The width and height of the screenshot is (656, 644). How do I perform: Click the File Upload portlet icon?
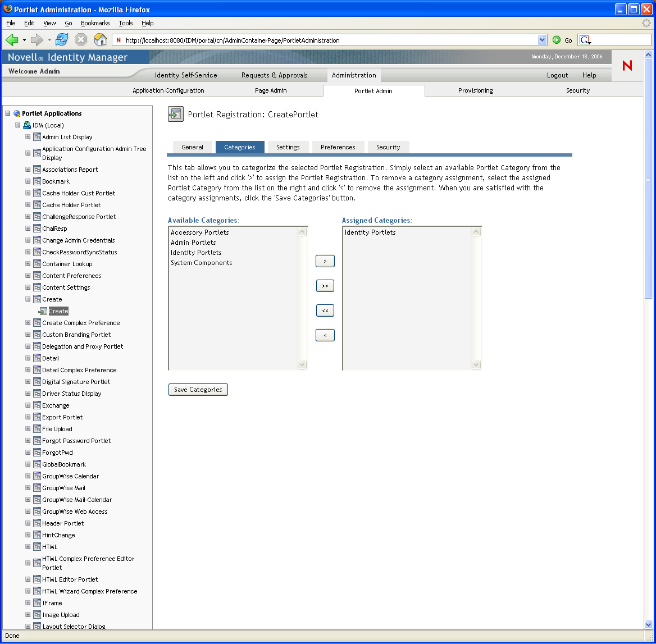[x=37, y=428]
